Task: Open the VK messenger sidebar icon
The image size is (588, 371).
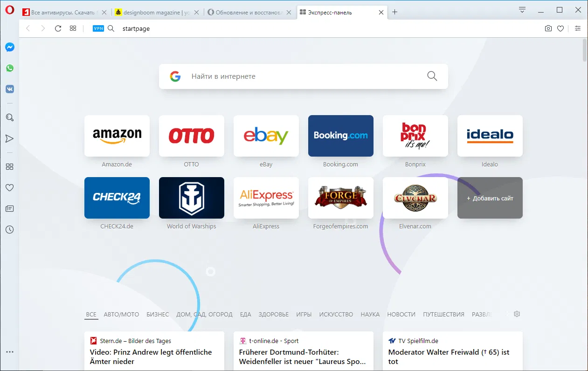Action: tap(9, 89)
